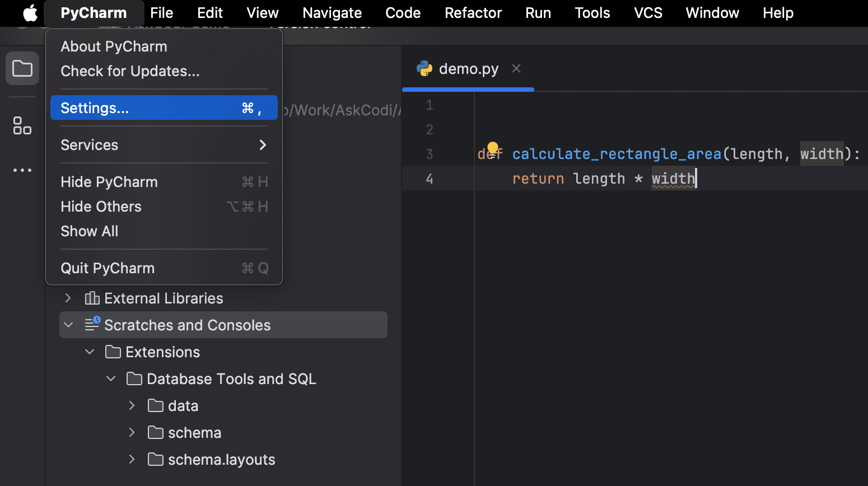This screenshot has width=868, height=486.
Task: Open the Code menu
Action: click(403, 13)
